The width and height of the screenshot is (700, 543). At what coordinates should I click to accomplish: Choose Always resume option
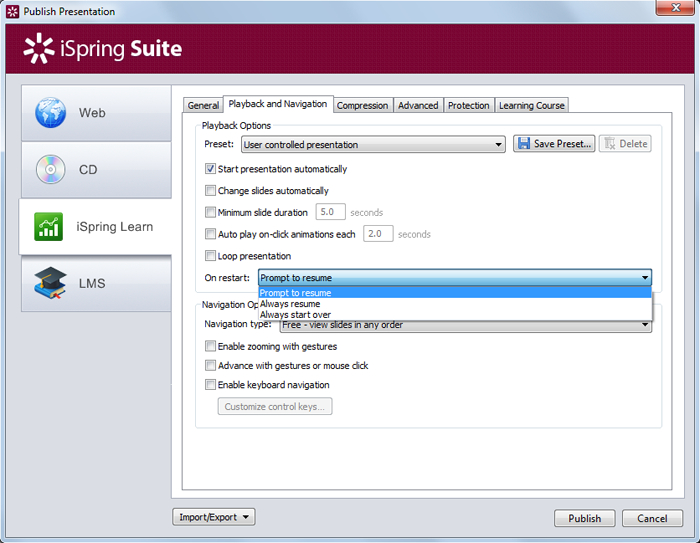tap(454, 304)
